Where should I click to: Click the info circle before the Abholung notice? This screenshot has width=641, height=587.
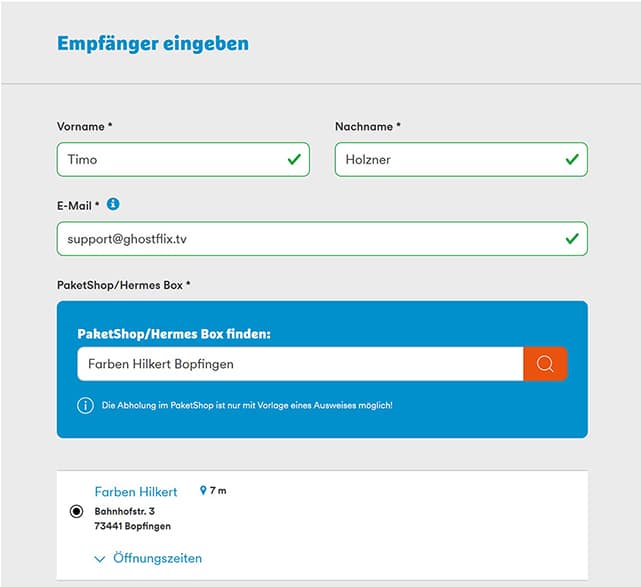pyautogui.click(x=86, y=405)
